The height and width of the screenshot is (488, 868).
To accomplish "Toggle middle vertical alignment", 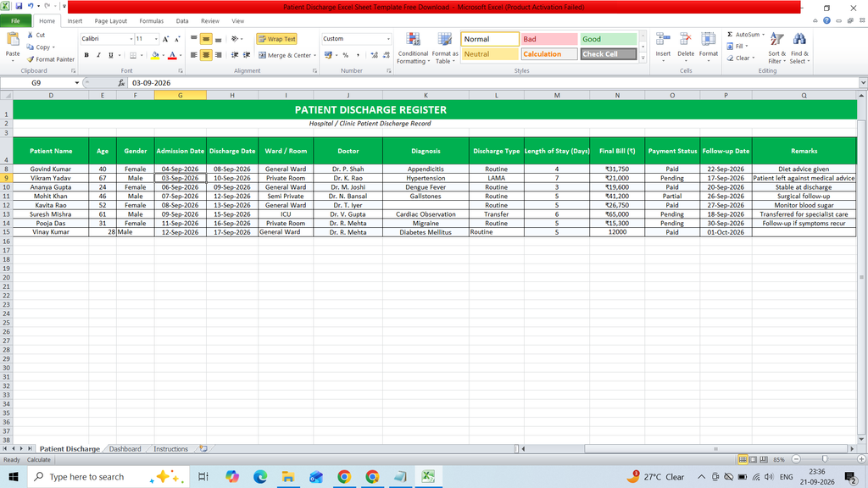I will [206, 39].
